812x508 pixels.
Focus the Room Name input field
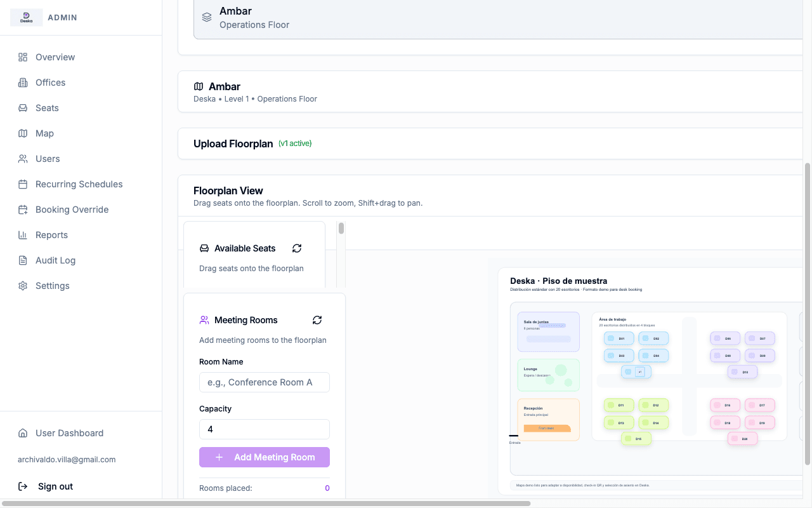pos(265,382)
